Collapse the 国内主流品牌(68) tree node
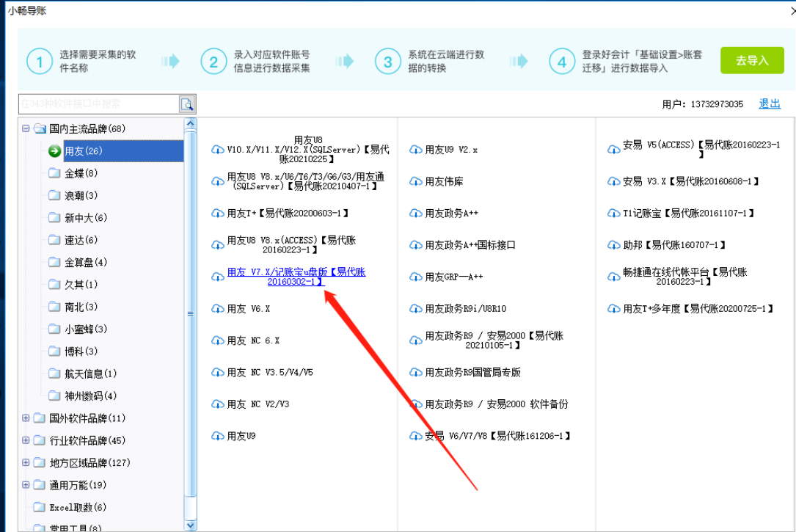This screenshot has height=532, width=796. pos(26,128)
